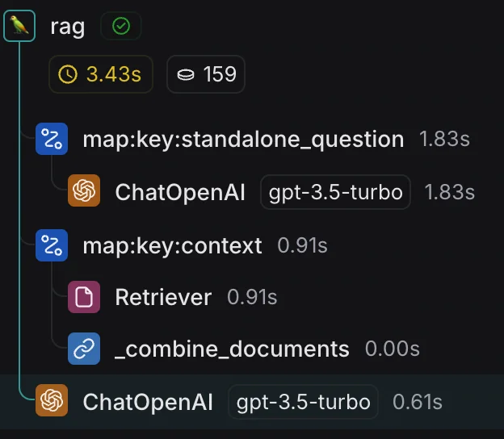Screen dimensions: 504x439
Task: Click the green success checkmark badge
Action: point(121,27)
